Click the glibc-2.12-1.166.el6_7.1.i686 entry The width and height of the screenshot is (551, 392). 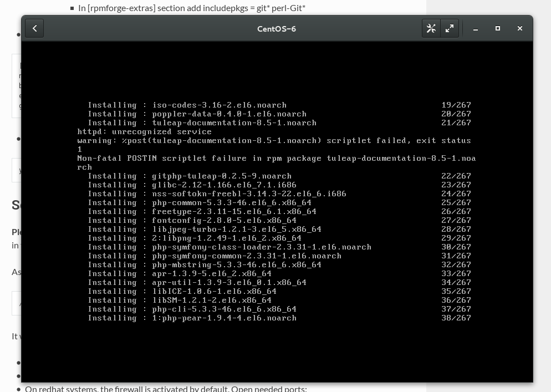click(279, 185)
